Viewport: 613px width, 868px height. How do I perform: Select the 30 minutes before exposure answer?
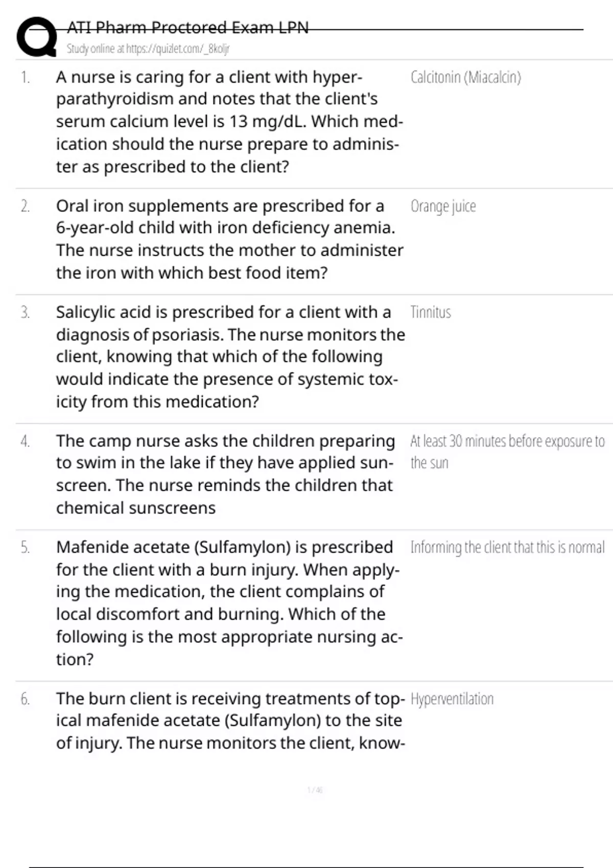[x=507, y=451]
